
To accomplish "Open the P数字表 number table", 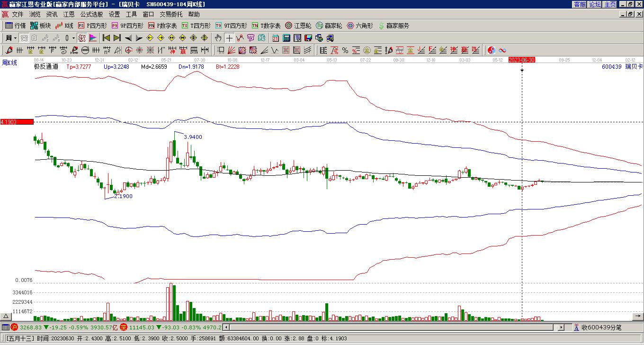I will pyautogui.click(x=162, y=26).
